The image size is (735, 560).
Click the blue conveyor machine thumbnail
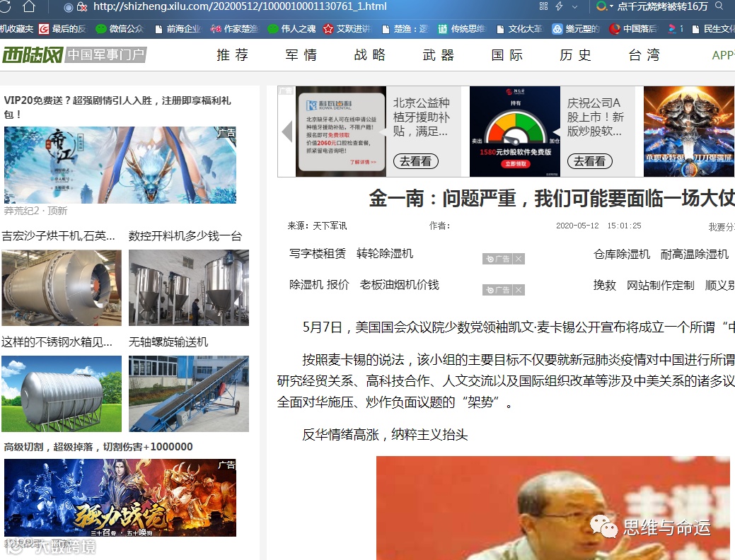click(x=189, y=394)
